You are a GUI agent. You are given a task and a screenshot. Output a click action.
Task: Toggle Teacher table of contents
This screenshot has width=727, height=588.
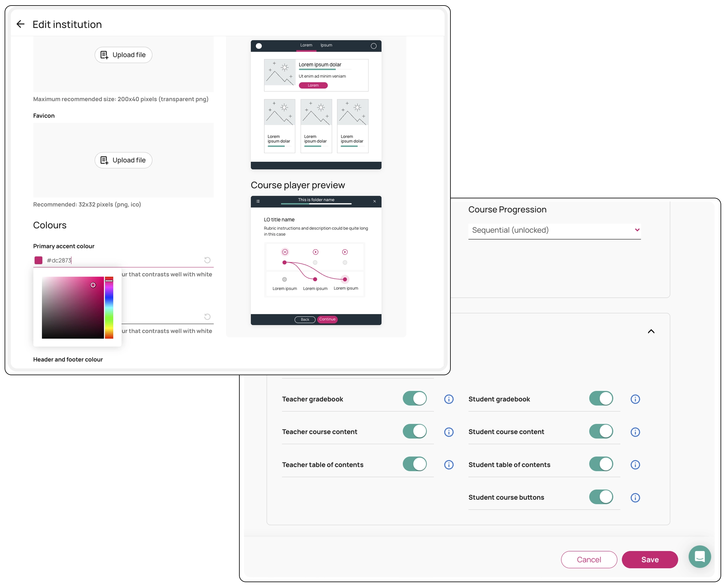coord(414,464)
